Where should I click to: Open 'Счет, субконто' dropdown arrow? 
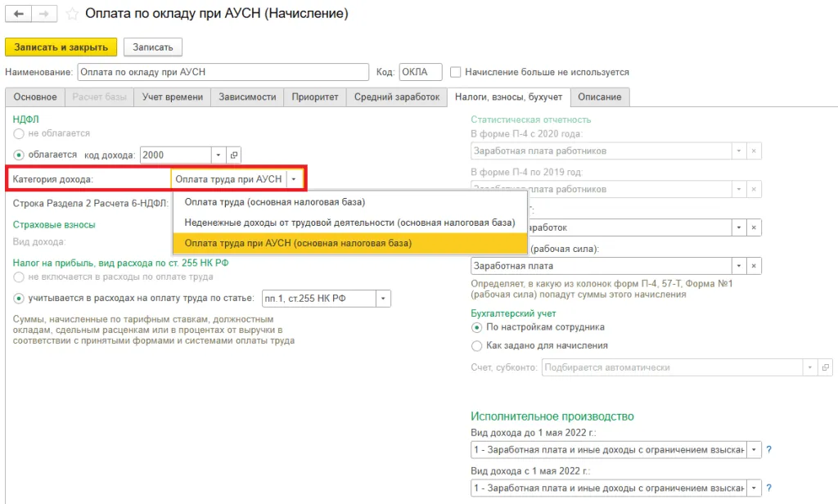810,367
